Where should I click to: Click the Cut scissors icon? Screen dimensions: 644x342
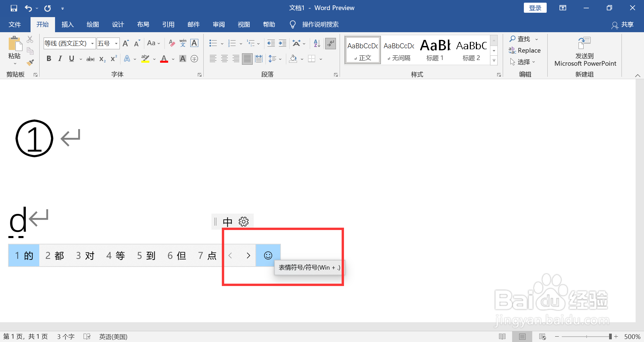[30, 40]
